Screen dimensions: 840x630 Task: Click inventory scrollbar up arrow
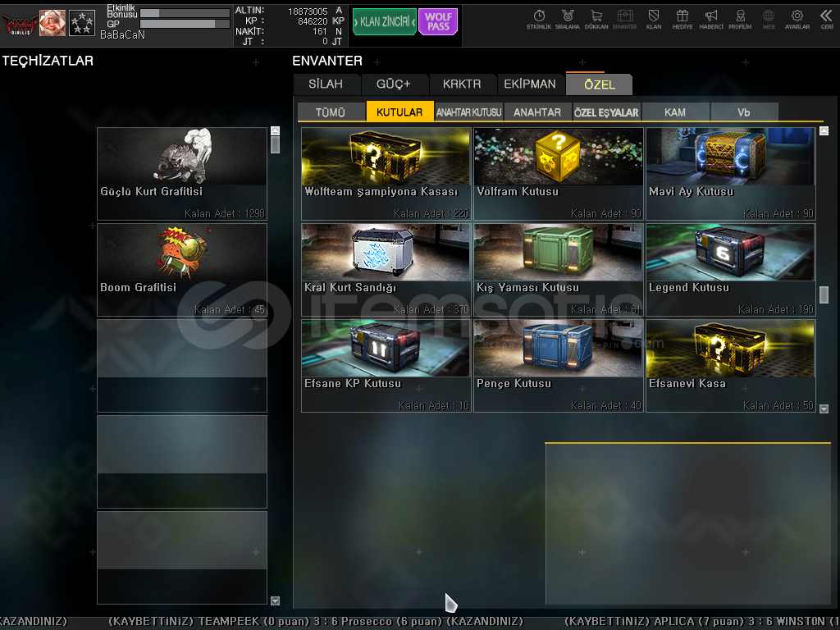[824, 130]
